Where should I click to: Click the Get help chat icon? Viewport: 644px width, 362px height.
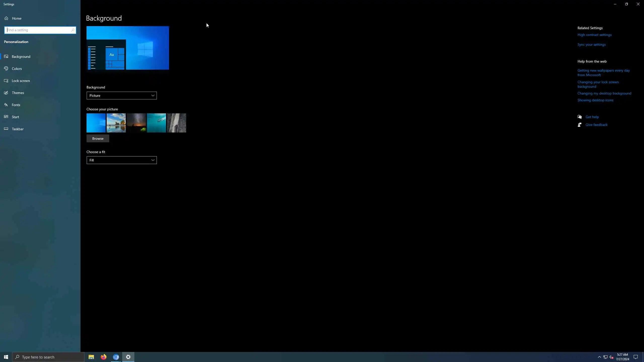(580, 117)
